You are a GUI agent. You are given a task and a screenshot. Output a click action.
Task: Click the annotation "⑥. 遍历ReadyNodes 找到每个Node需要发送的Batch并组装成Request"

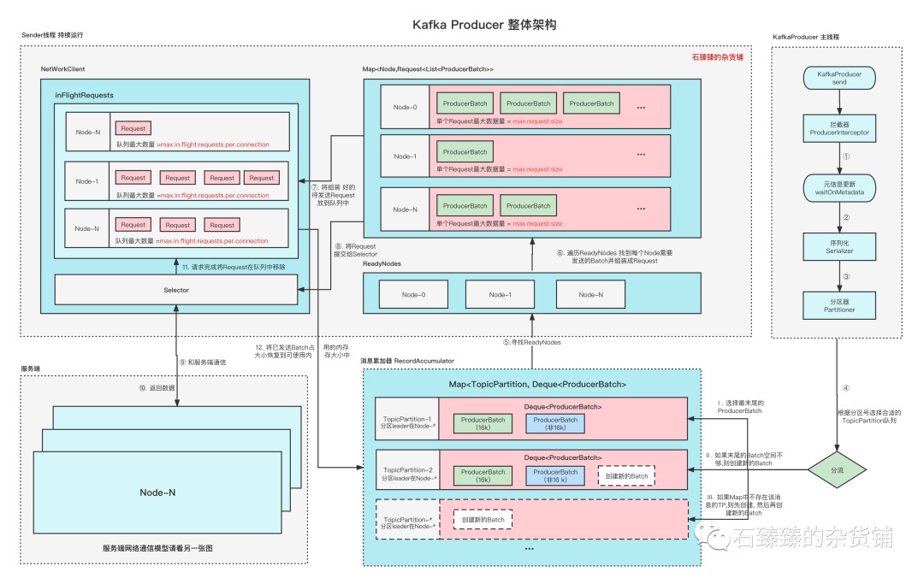tap(614, 257)
